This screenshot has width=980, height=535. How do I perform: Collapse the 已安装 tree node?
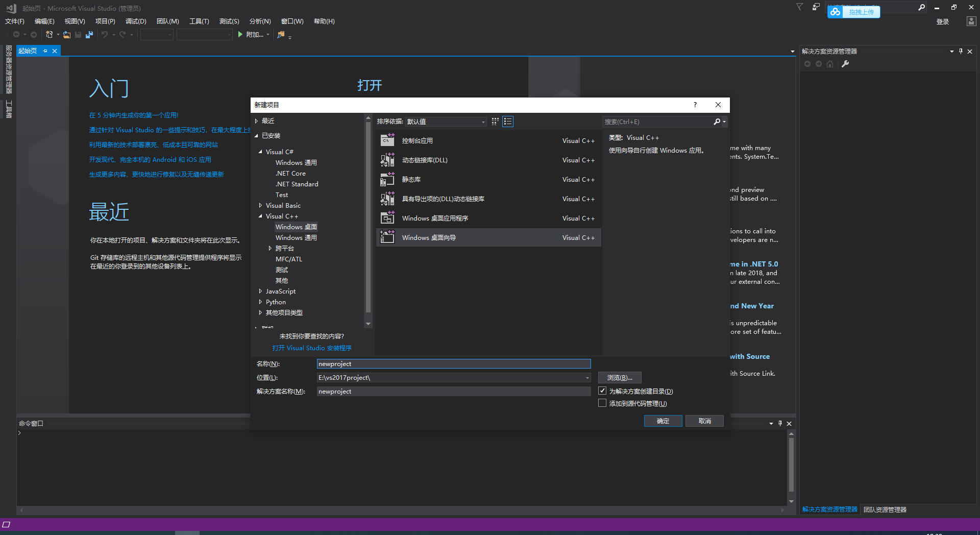click(x=256, y=136)
